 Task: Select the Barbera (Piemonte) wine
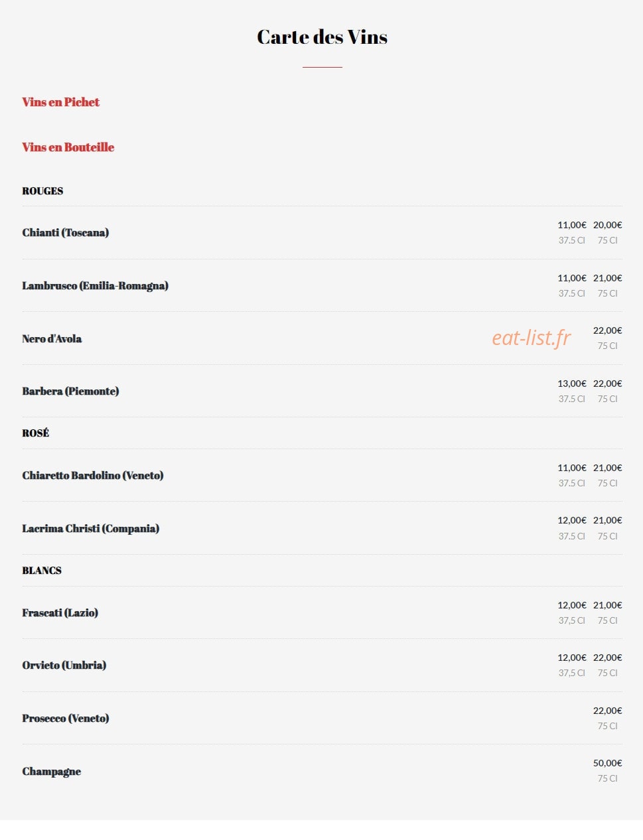pyautogui.click(x=70, y=391)
